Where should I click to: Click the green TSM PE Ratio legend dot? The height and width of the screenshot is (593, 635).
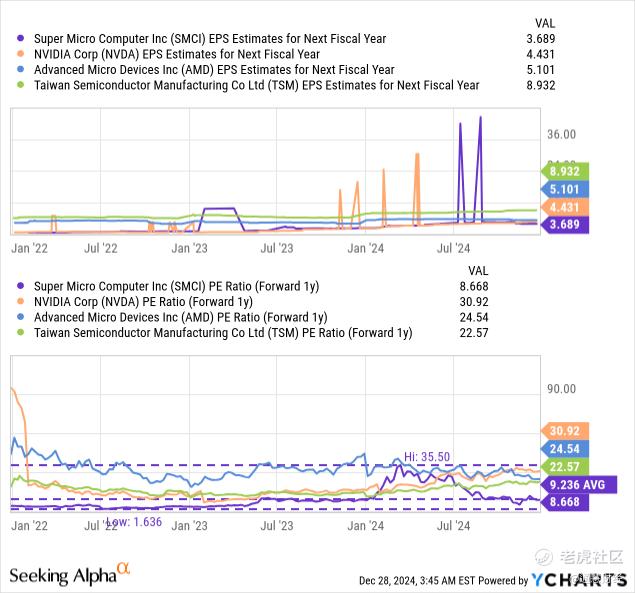pyautogui.click(x=21, y=333)
